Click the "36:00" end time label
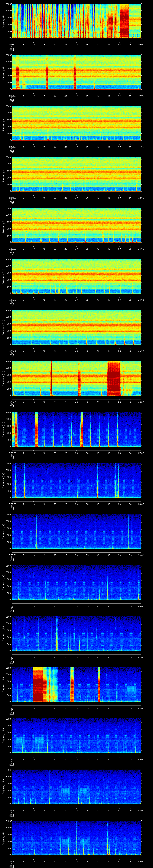The image size is (153, 868). coord(141,402)
